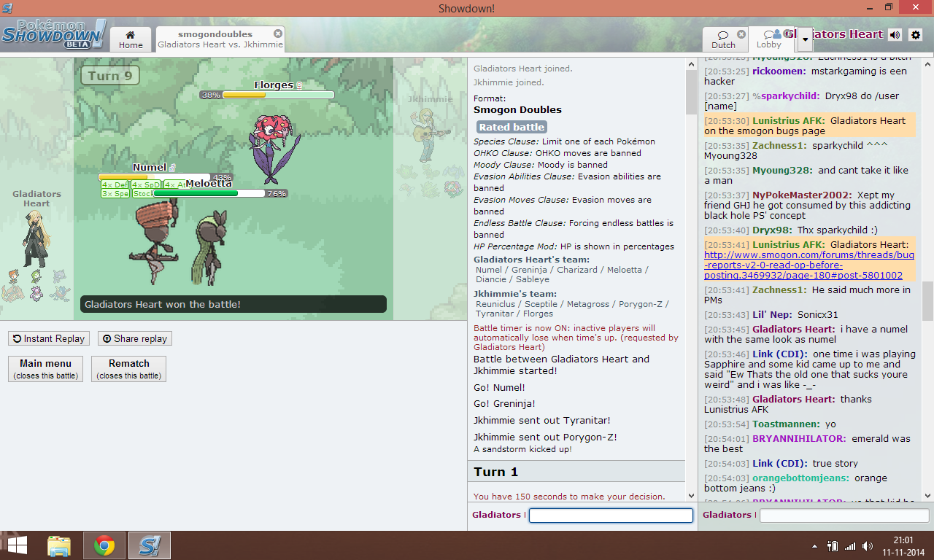
Task: Open File Explorer from the taskbar
Action: tap(59, 545)
